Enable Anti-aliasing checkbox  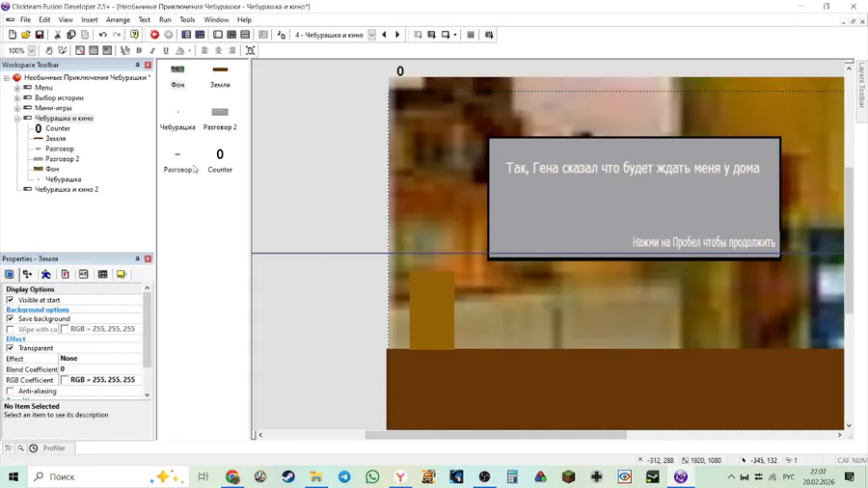(x=10, y=392)
